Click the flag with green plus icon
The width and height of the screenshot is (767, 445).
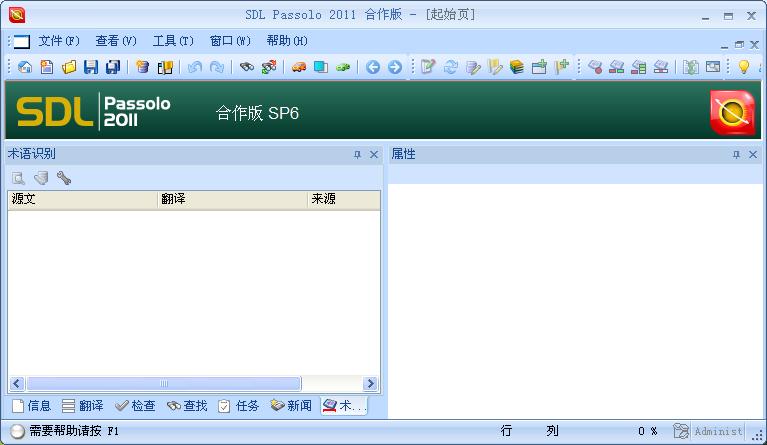561,67
